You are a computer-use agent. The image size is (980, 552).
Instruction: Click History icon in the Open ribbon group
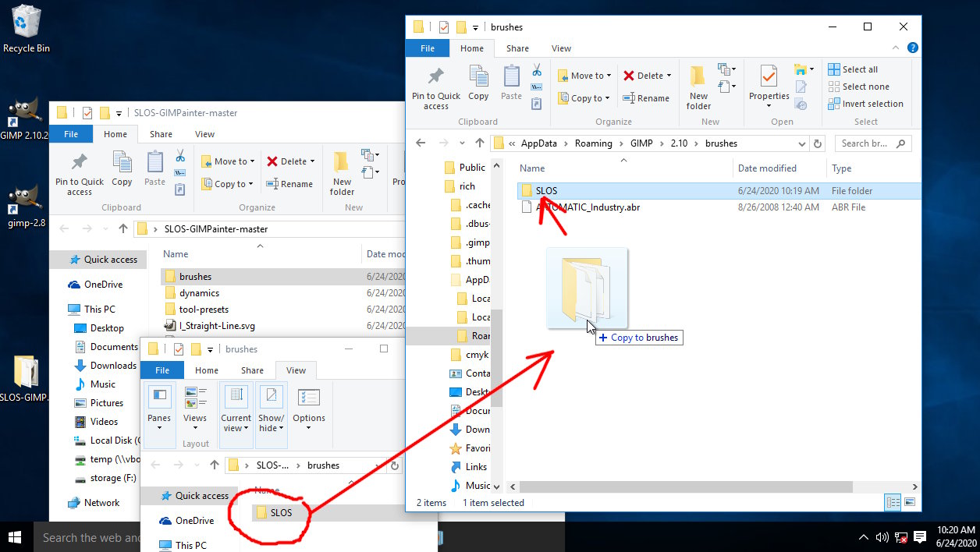coord(801,104)
